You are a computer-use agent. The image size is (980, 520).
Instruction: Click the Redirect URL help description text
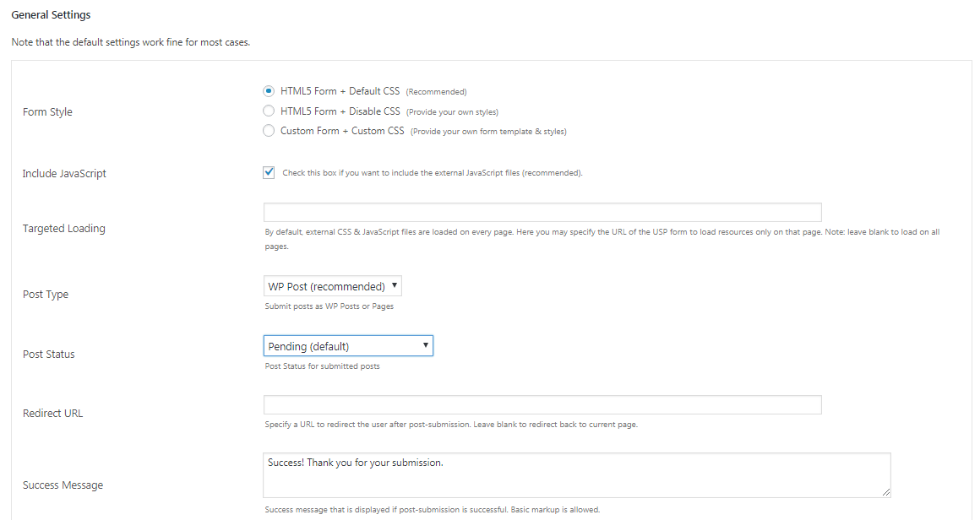[x=451, y=425]
